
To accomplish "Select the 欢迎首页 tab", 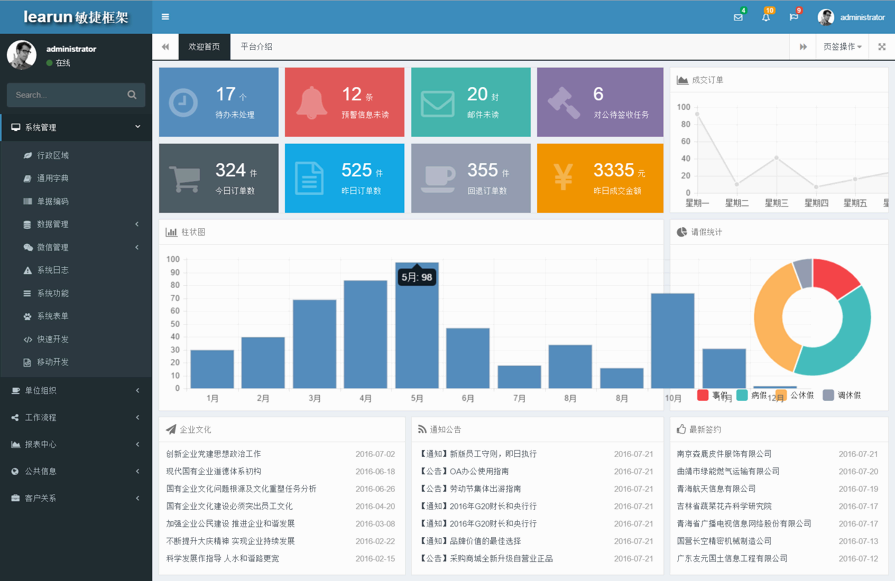I will (204, 47).
